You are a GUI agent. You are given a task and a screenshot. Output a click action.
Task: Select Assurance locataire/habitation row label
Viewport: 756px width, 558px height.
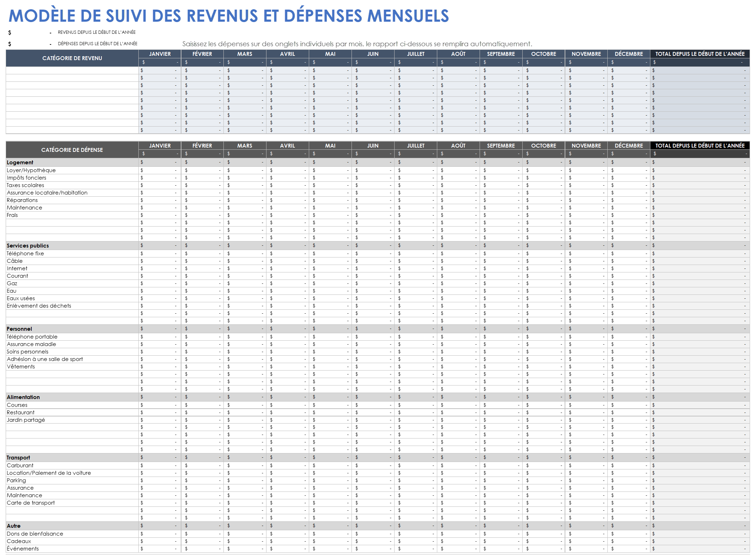[47, 193]
